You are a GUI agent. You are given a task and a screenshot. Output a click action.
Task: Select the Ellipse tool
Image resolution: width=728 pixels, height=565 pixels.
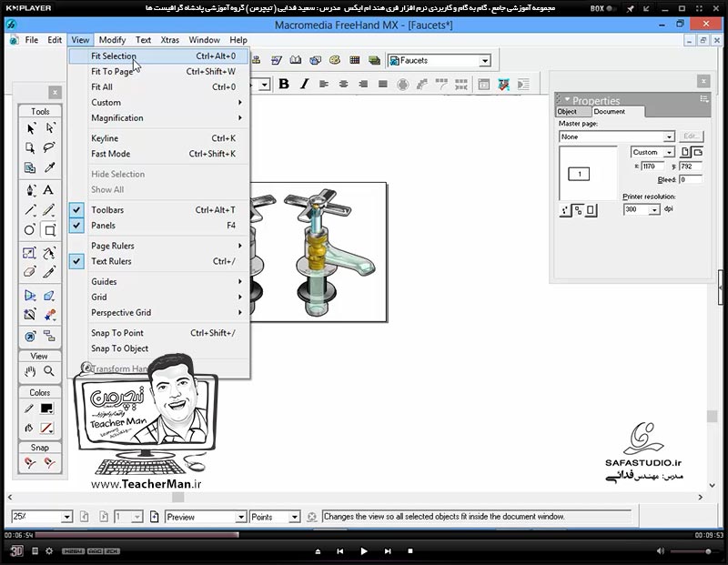pyautogui.click(x=29, y=230)
